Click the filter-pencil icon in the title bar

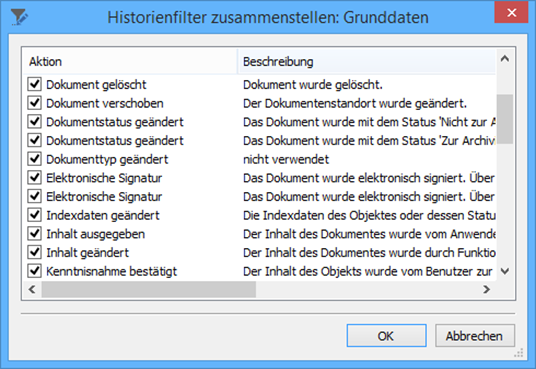19,17
